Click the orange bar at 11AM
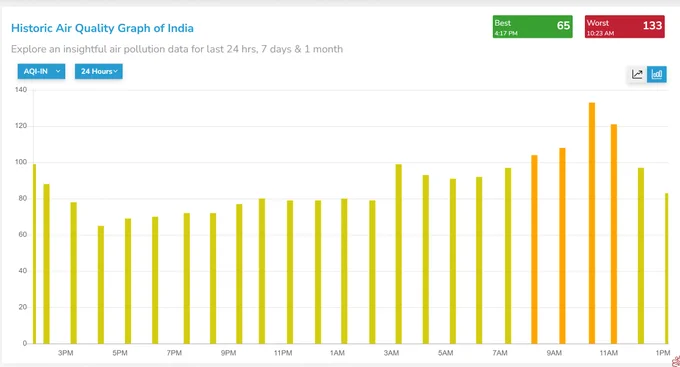 point(614,234)
